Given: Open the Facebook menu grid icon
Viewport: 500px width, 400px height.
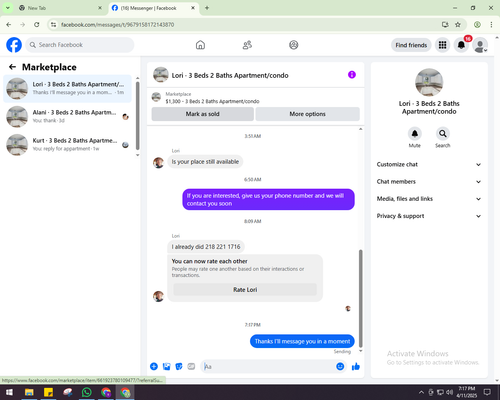Looking at the screenshot, I should [442, 45].
